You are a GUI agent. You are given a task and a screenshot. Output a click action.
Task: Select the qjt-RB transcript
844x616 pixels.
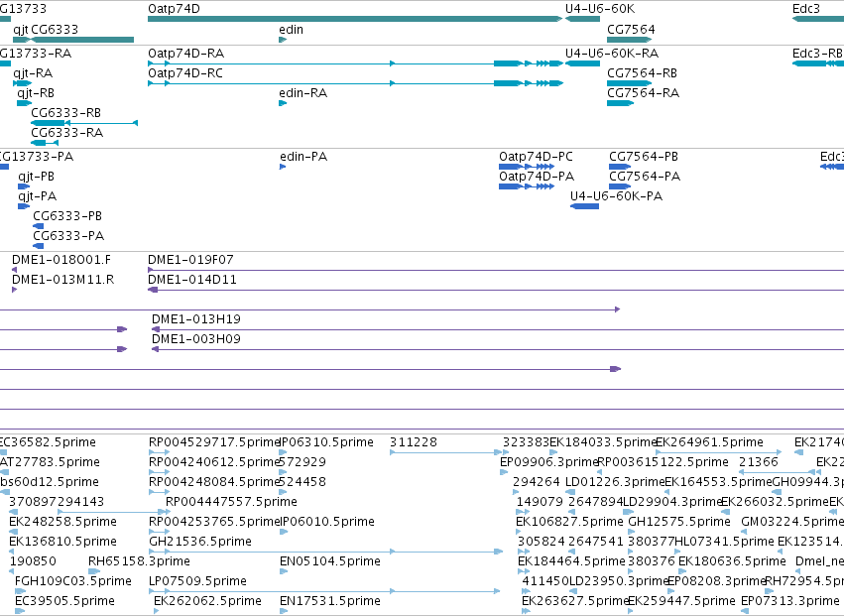click(x=24, y=103)
